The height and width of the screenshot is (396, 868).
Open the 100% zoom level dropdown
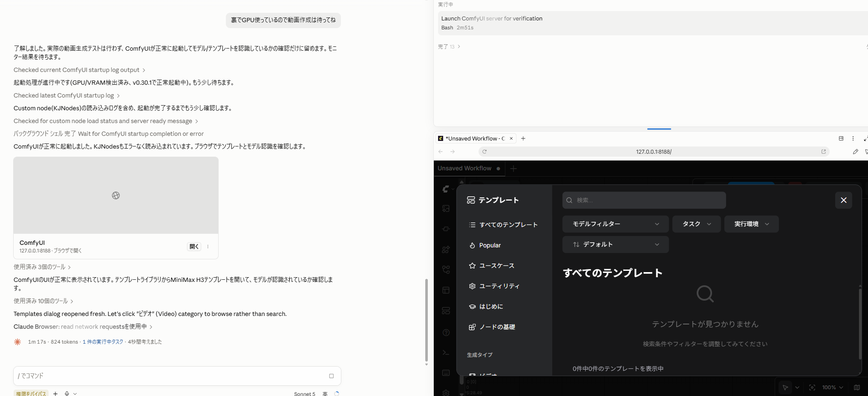tap(833, 387)
